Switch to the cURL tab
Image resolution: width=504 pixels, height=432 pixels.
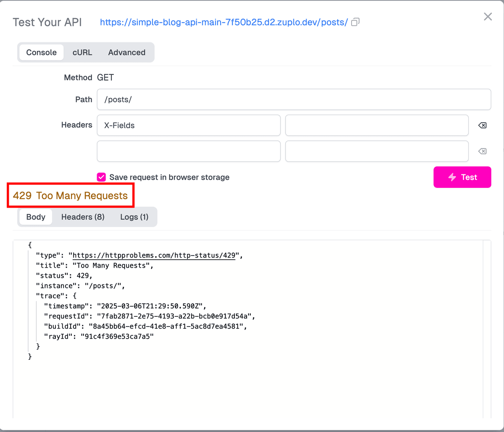point(82,53)
